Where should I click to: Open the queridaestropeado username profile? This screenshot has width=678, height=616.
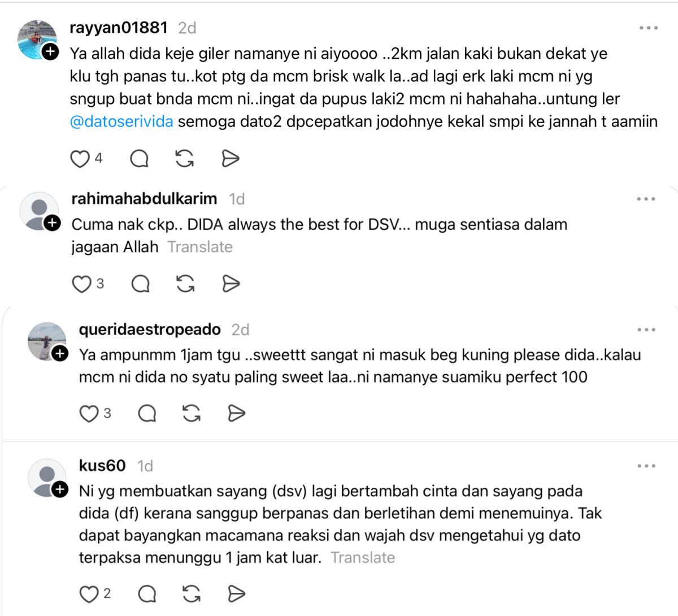pyautogui.click(x=150, y=329)
